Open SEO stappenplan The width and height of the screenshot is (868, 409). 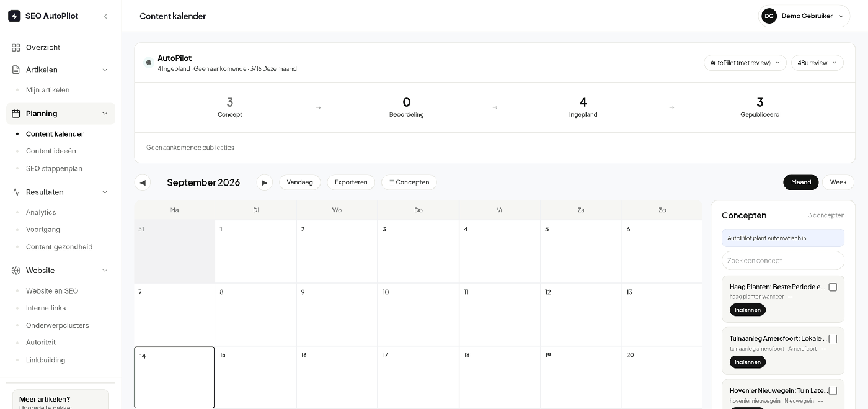tap(54, 169)
